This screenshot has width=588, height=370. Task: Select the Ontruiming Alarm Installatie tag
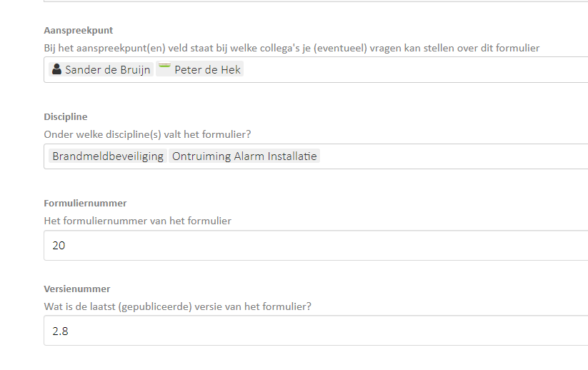244,156
